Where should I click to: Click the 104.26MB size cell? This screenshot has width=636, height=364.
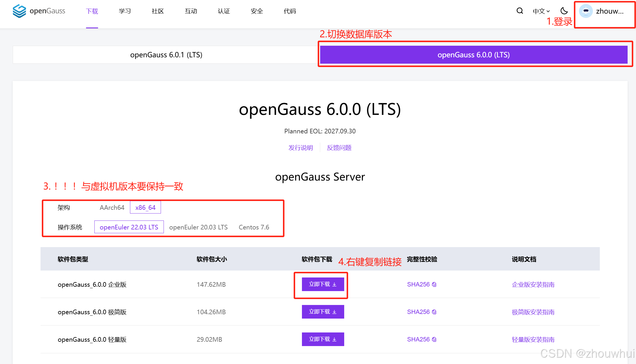(x=211, y=312)
